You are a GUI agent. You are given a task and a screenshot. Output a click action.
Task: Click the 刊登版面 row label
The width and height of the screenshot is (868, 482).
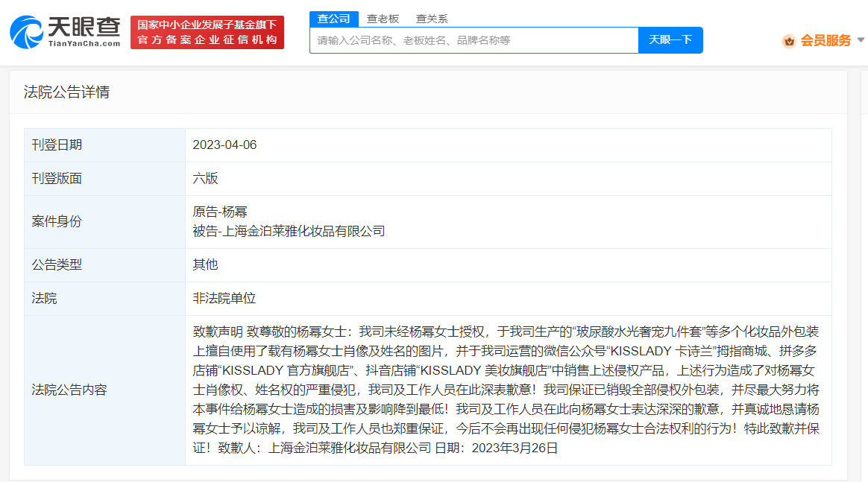[x=57, y=178]
